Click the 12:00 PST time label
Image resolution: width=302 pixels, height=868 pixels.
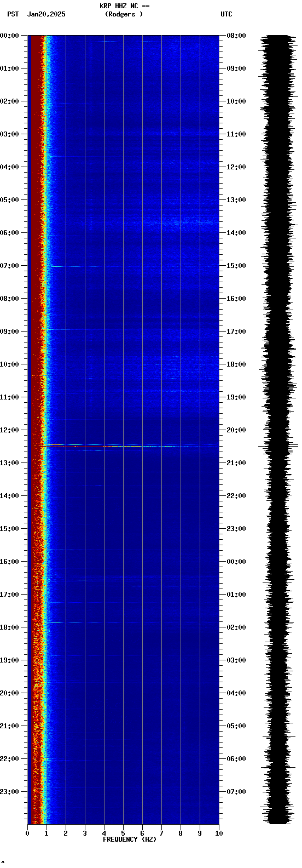tap(9, 430)
